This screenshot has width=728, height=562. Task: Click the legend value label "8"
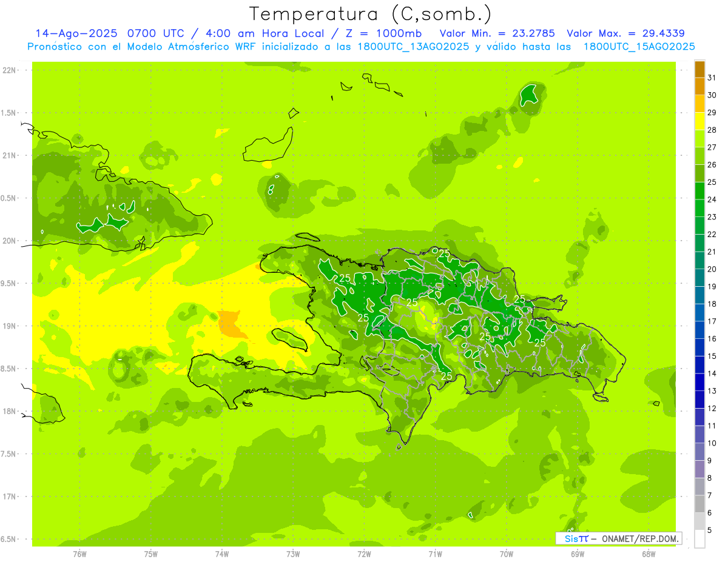pos(710,478)
